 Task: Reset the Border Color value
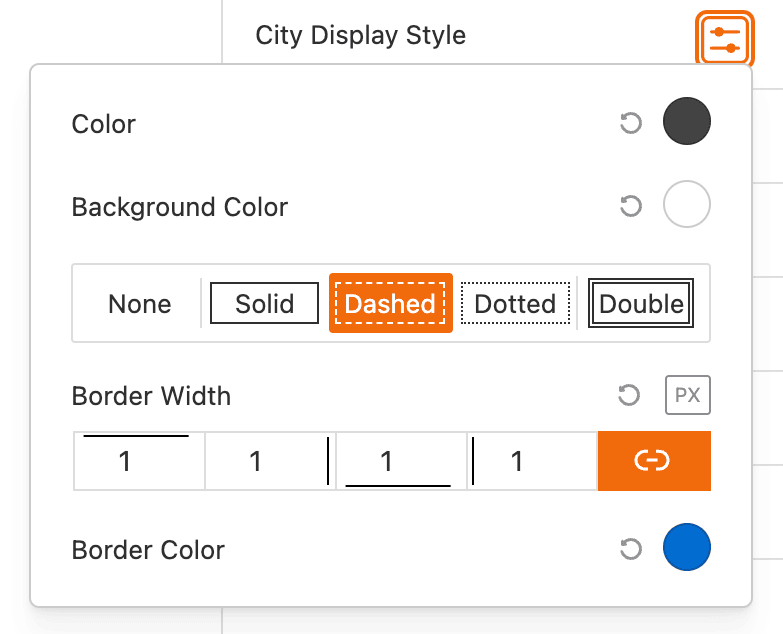[x=630, y=549]
